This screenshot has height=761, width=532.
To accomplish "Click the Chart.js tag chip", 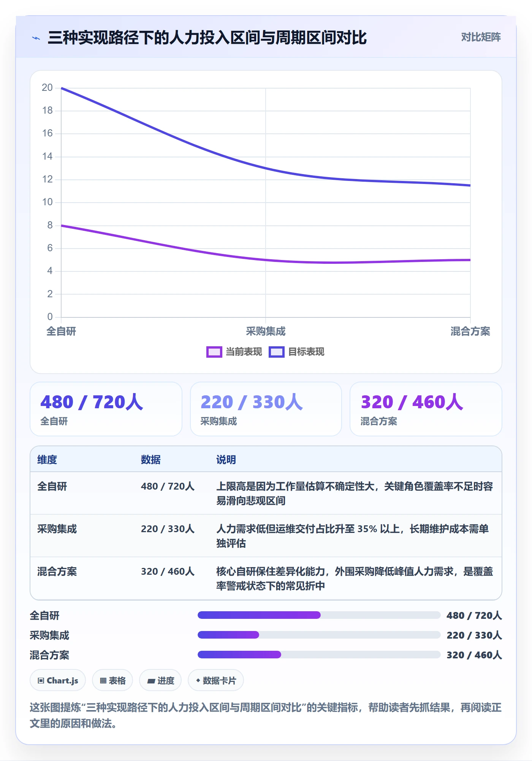I will [x=58, y=680].
